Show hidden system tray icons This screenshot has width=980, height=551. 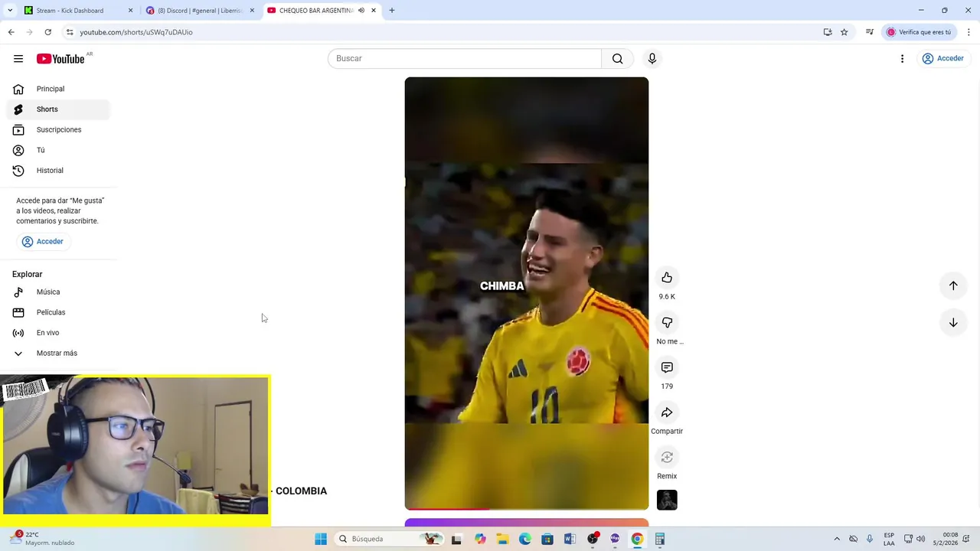pyautogui.click(x=836, y=539)
